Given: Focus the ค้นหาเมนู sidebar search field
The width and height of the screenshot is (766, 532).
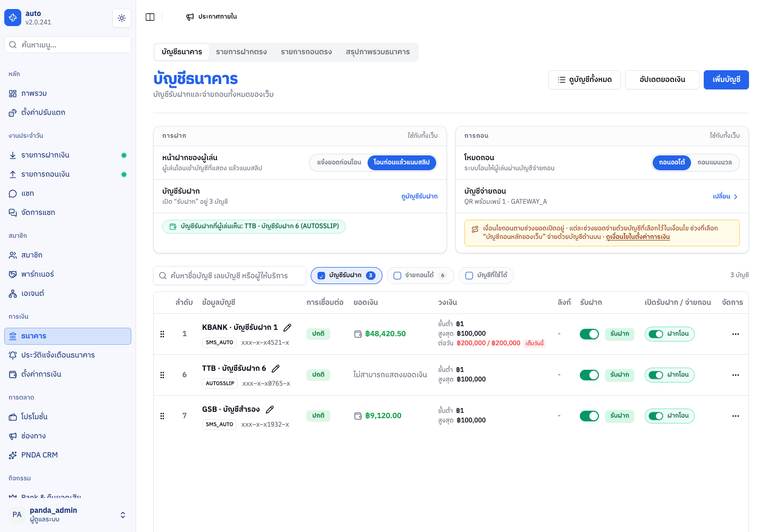Looking at the screenshot, I should tap(68, 45).
